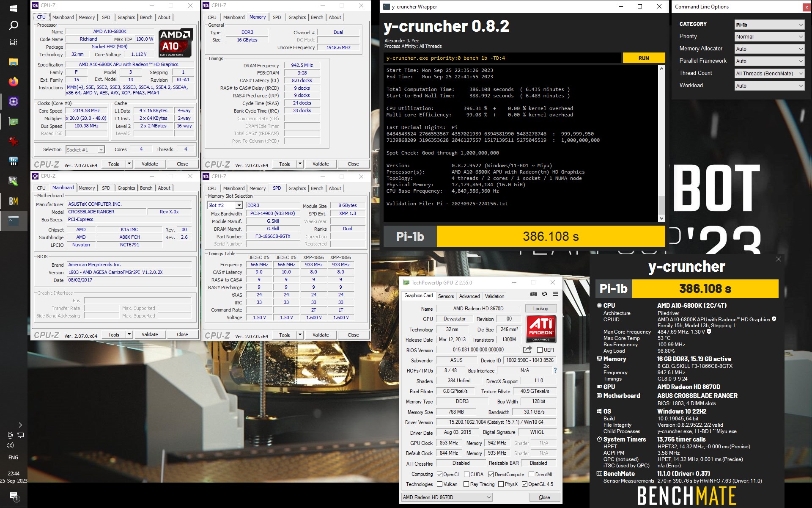
Task: Open the Socket #1 selection dropdown
Action: pyautogui.click(x=85, y=150)
